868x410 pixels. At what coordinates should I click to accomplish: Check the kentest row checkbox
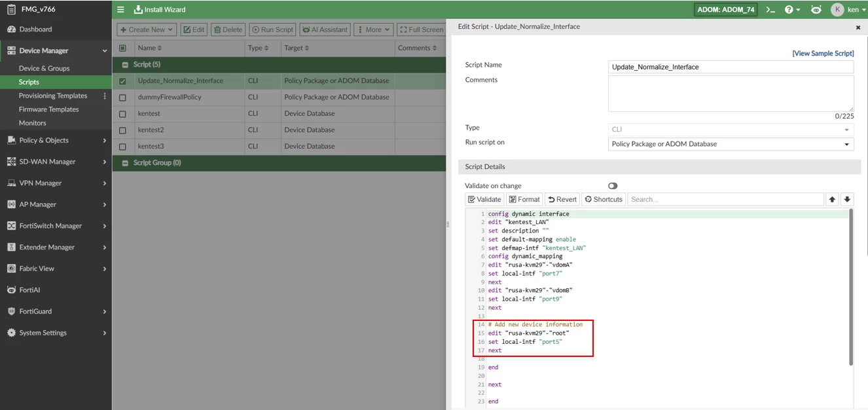(122, 114)
